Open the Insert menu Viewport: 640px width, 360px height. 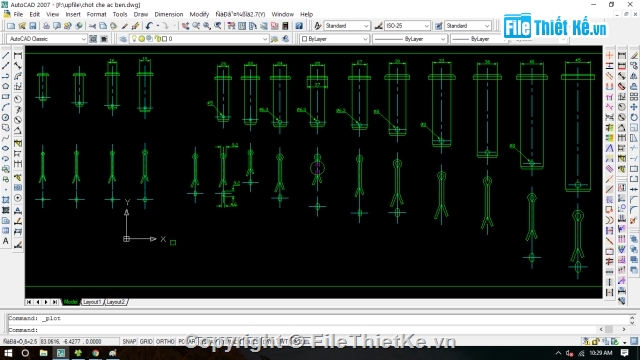73,14
